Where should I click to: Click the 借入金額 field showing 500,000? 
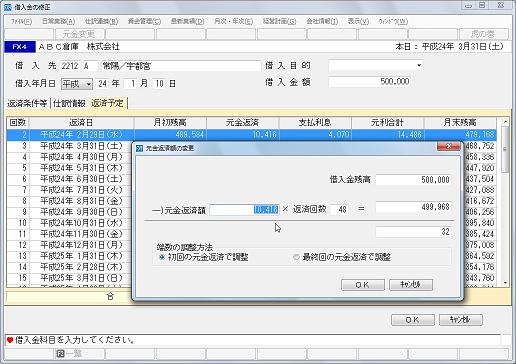point(370,82)
